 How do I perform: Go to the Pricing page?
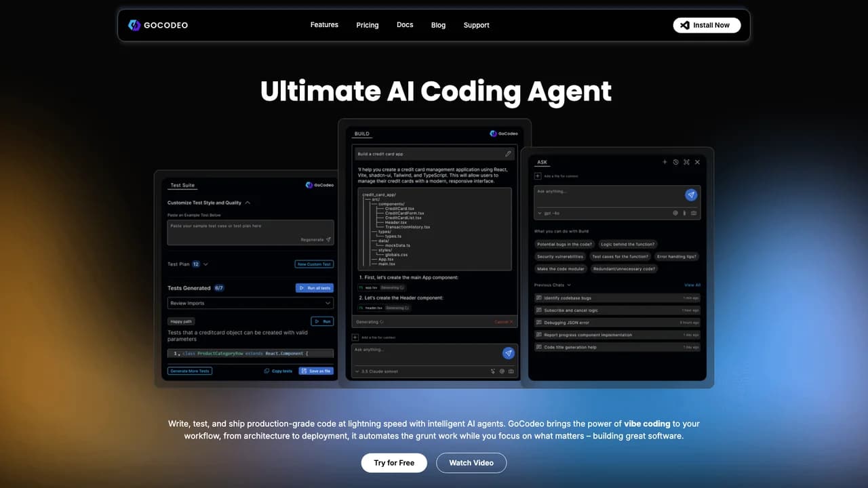tap(368, 25)
